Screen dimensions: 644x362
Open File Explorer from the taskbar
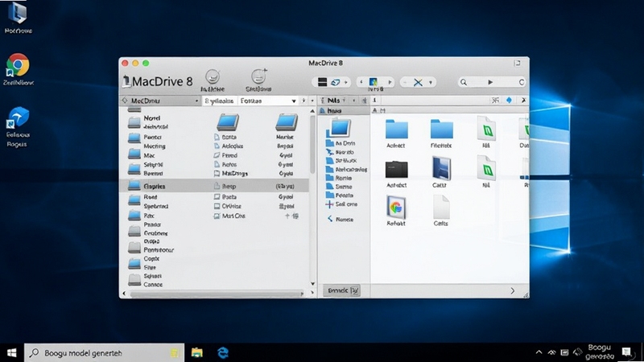pyautogui.click(x=197, y=352)
